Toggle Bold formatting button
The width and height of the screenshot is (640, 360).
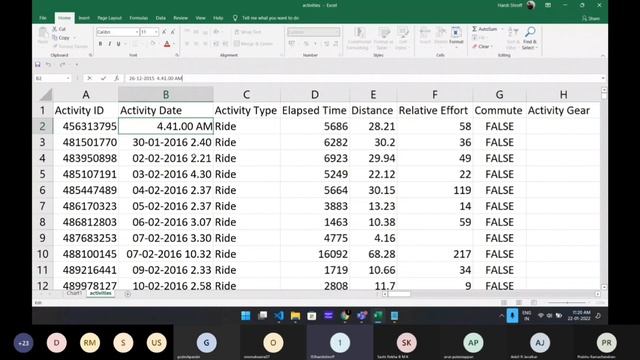tap(100, 44)
